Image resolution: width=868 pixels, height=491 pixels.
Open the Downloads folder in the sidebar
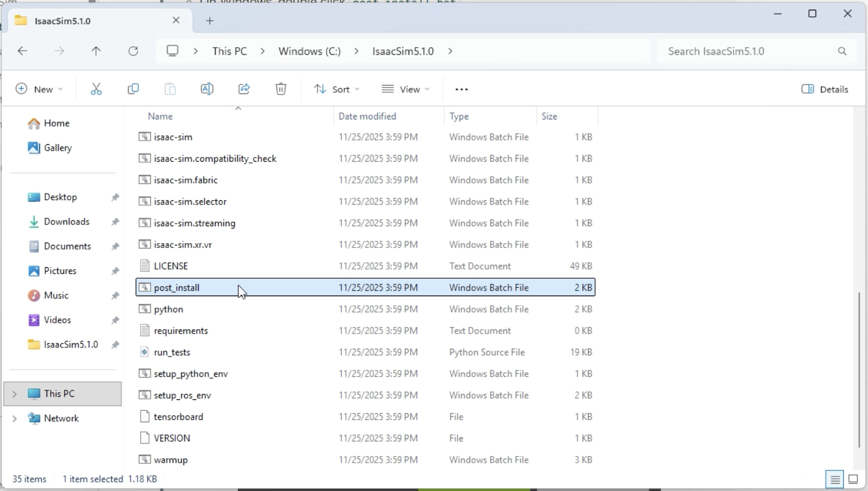[x=67, y=221]
